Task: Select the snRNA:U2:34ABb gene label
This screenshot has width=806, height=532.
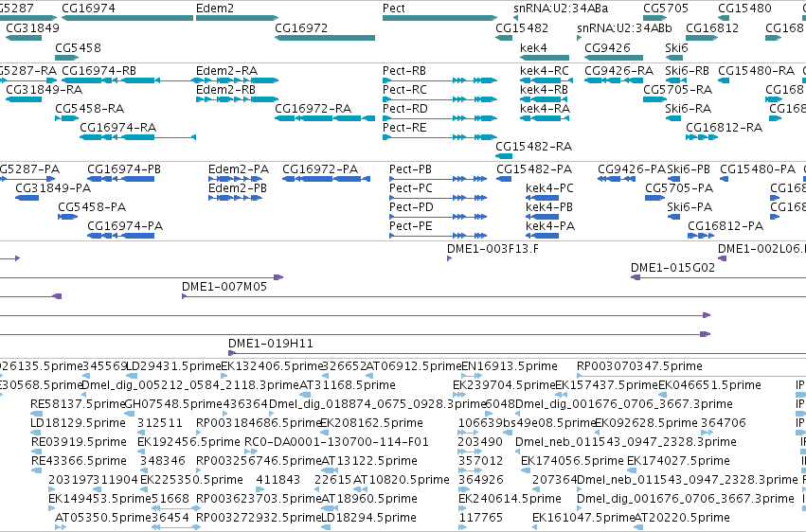Action: (624, 27)
